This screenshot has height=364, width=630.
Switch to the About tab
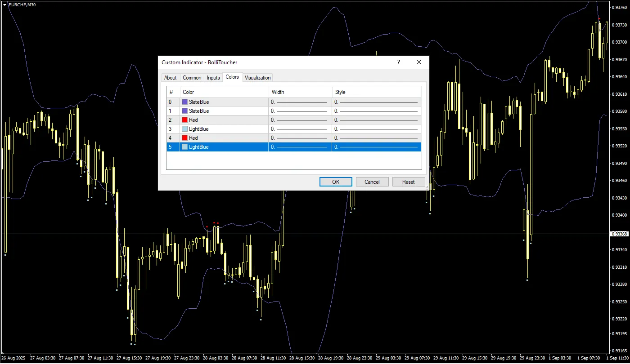pos(171,78)
